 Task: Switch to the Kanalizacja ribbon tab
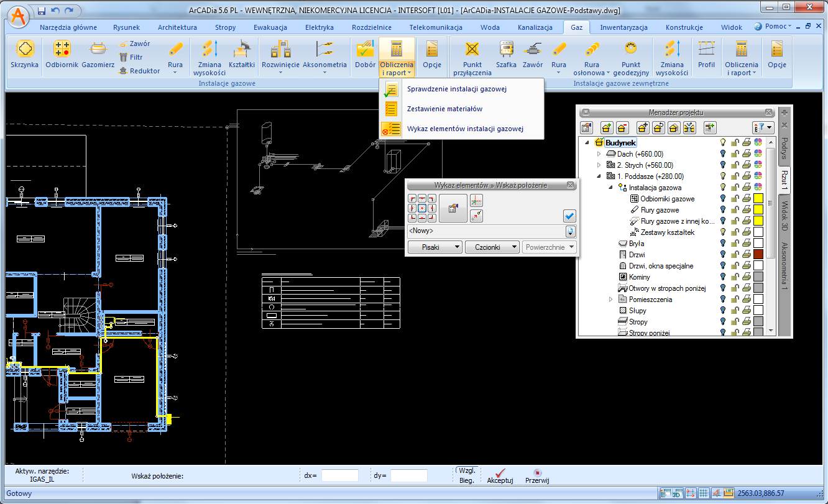pos(535,27)
